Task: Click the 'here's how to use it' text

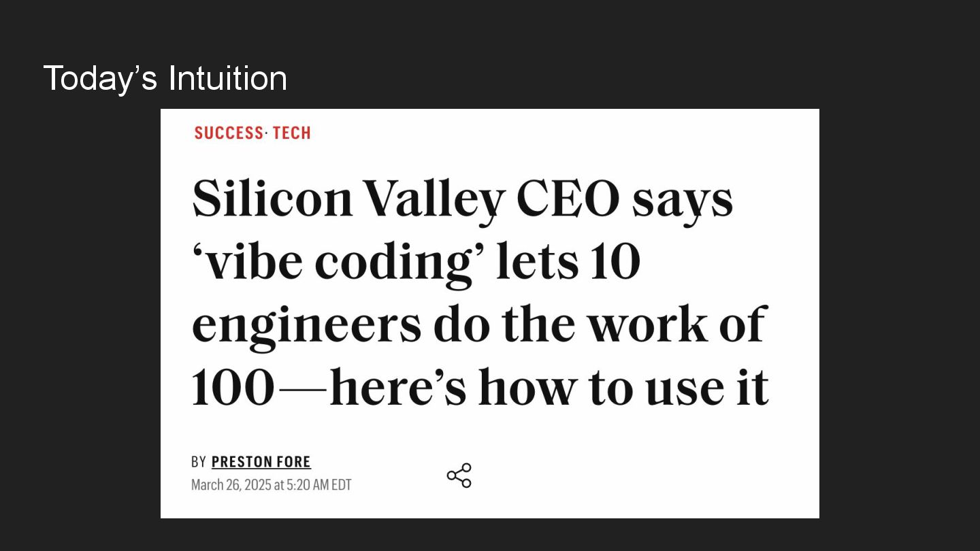Action: [x=549, y=388]
